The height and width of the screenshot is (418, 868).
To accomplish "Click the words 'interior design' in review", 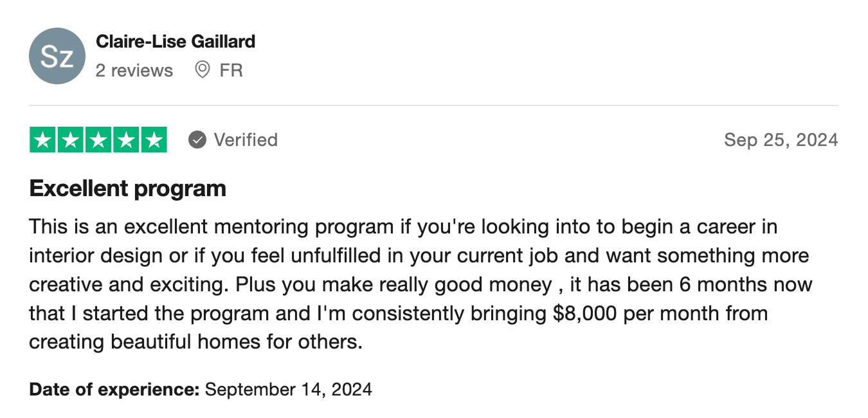I will [x=95, y=255].
